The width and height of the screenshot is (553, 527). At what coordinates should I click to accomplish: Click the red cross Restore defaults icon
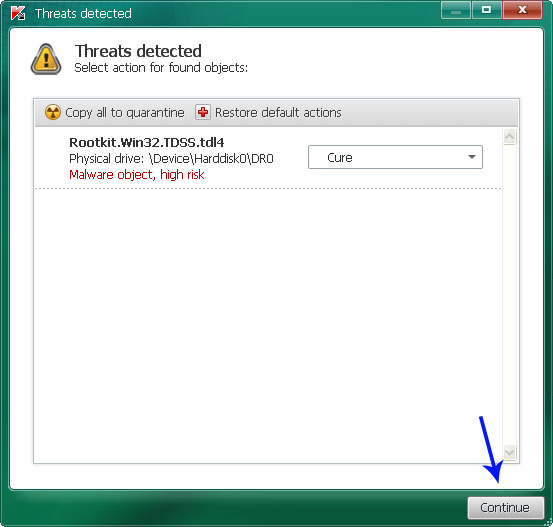point(203,112)
